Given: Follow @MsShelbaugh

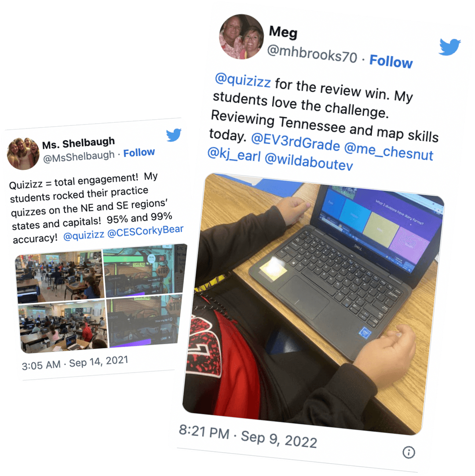Looking at the screenshot, I should (x=139, y=152).
